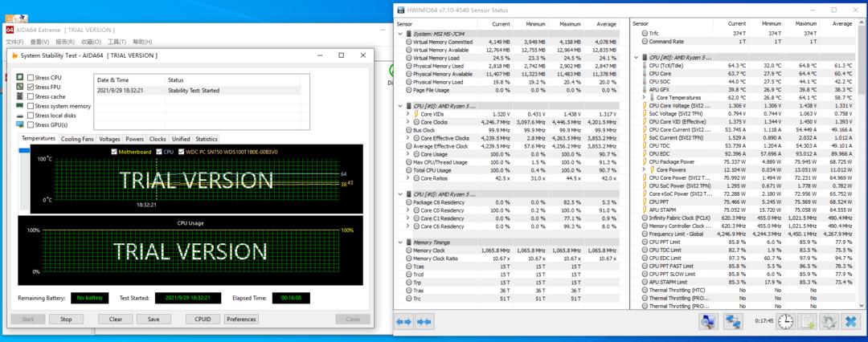868x342 pixels.
Task: Select the Stability Test: Started log row
Action: pos(198,90)
